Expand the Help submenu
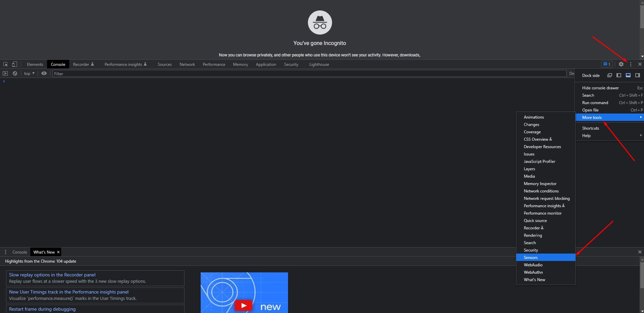644x313 pixels. click(x=610, y=135)
